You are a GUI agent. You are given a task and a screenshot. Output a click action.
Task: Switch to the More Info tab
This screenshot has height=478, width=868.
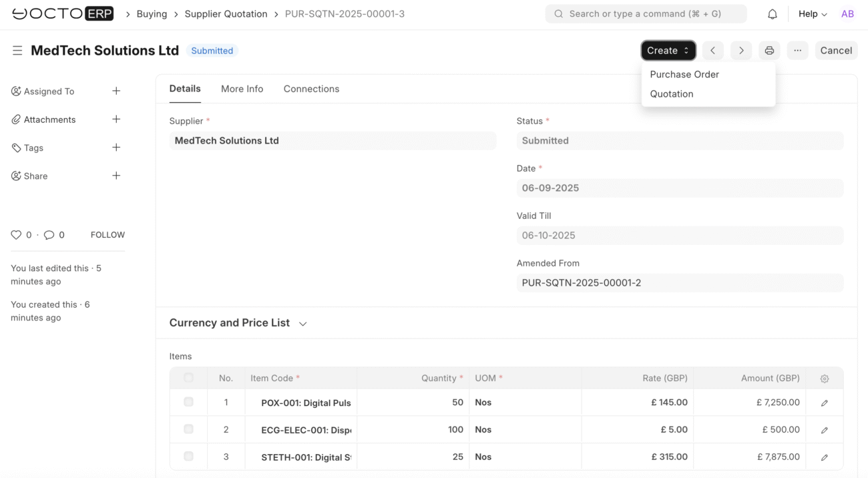[242, 89]
